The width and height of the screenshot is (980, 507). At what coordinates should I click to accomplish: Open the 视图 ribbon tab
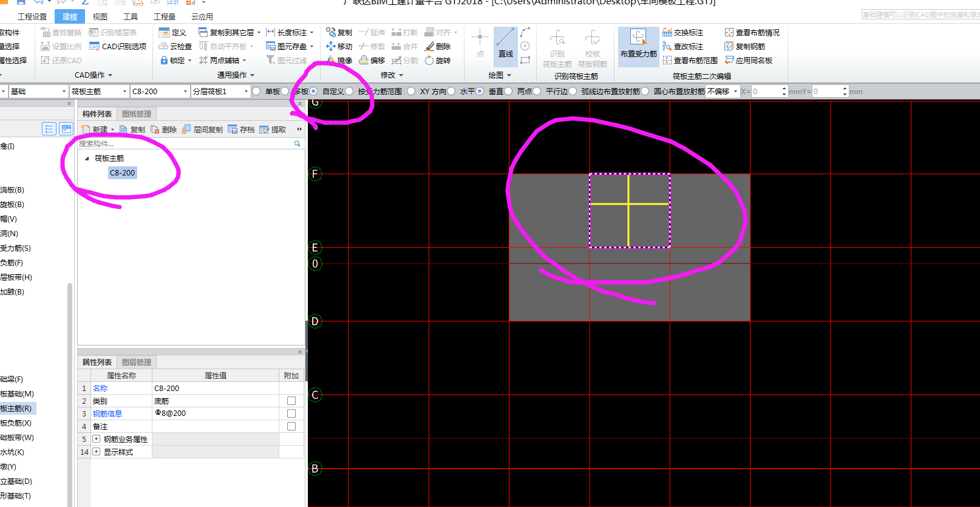coord(100,16)
